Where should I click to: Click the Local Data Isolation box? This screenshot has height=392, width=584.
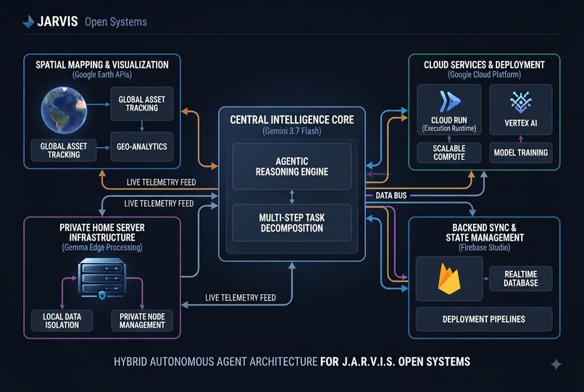coord(62,320)
